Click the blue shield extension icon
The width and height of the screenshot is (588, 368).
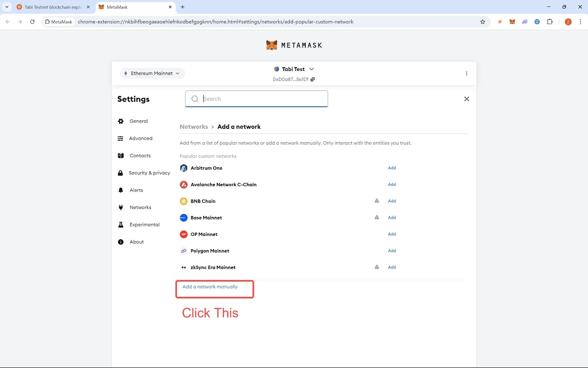click(x=537, y=22)
